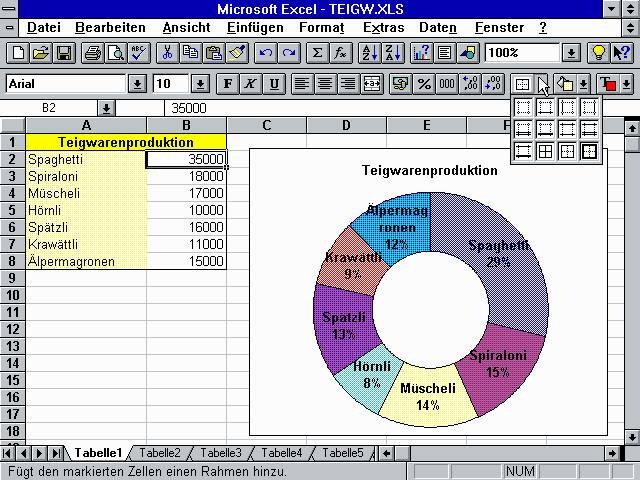
Task: Open the Arial font name dropdown
Action: click(137, 84)
